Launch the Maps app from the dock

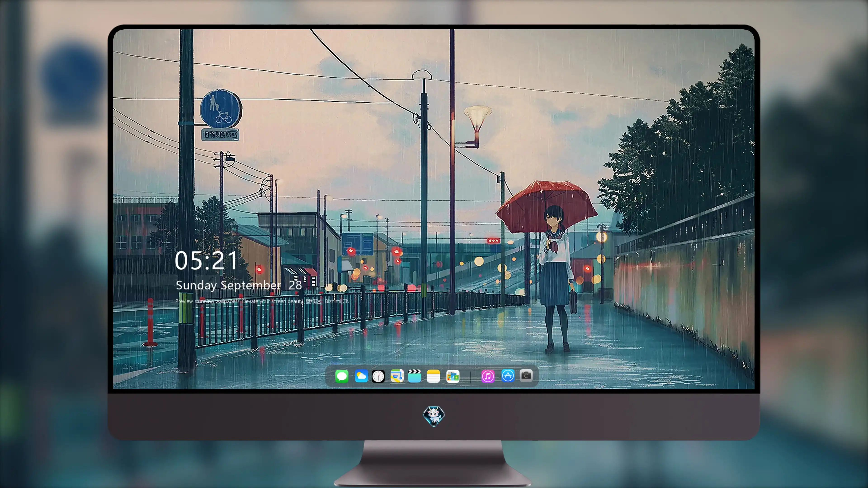coord(397,376)
